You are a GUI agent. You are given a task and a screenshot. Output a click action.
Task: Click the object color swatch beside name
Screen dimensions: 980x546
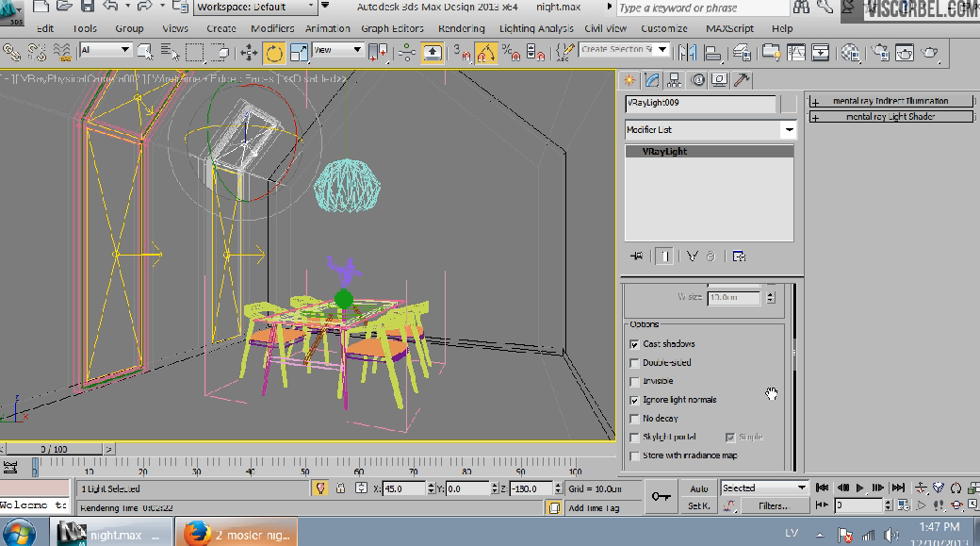pyautogui.click(x=789, y=104)
